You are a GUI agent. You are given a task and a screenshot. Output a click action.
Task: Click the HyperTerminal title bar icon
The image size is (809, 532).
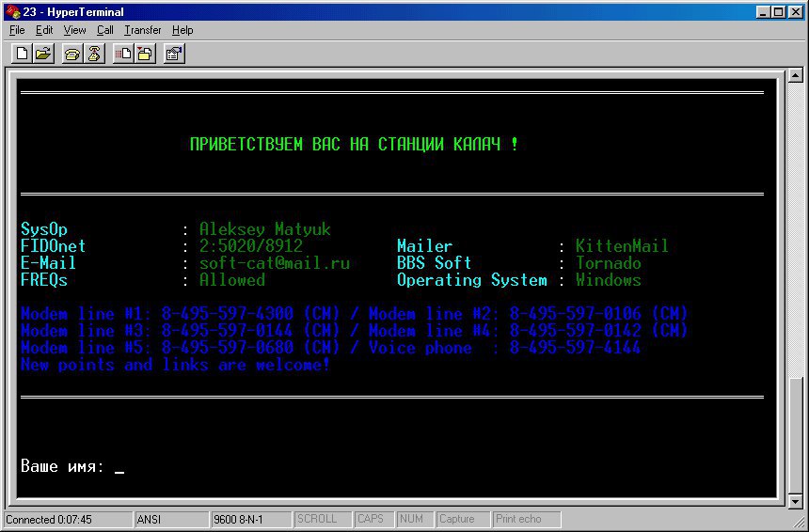(x=12, y=11)
